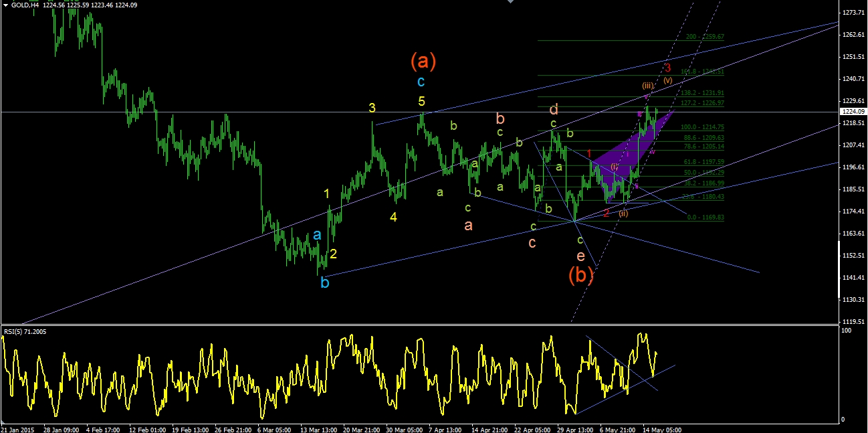Select the salmon e wave label

[x=580, y=256]
